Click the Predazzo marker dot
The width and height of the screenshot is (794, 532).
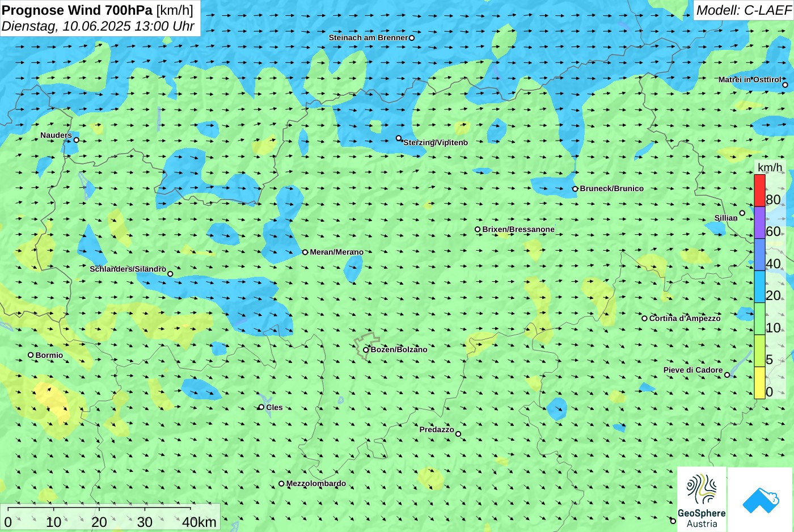pos(458,434)
